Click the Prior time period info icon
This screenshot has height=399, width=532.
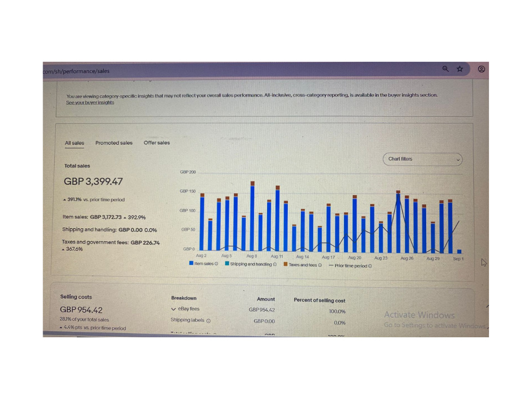(x=370, y=266)
